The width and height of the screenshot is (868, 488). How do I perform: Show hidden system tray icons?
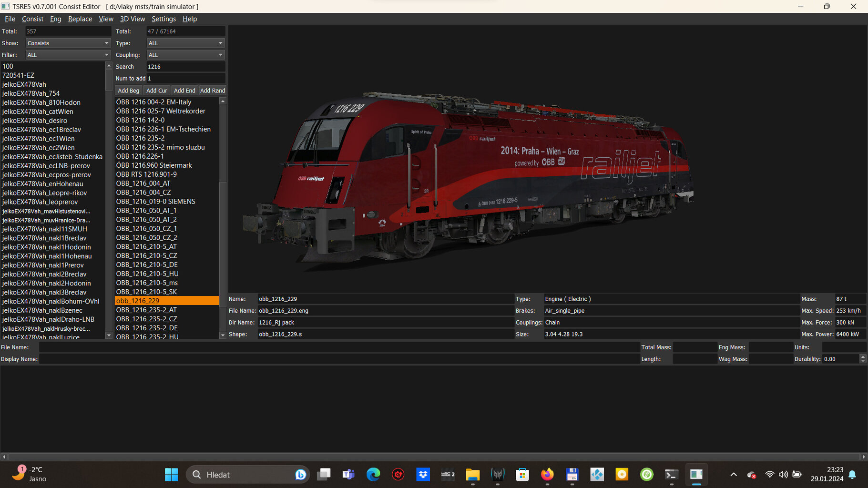click(734, 475)
